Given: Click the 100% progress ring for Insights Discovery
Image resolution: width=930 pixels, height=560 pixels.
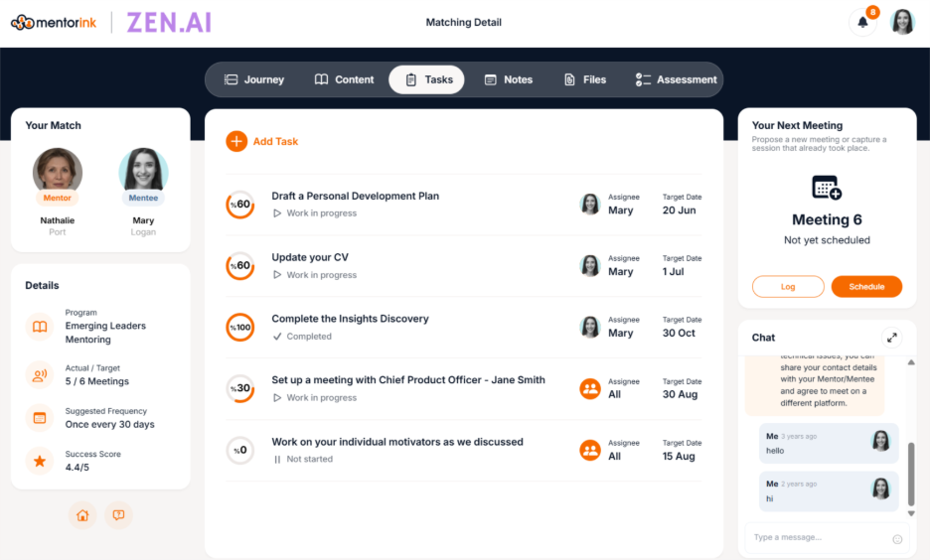Looking at the screenshot, I should [x=240, y=328].
